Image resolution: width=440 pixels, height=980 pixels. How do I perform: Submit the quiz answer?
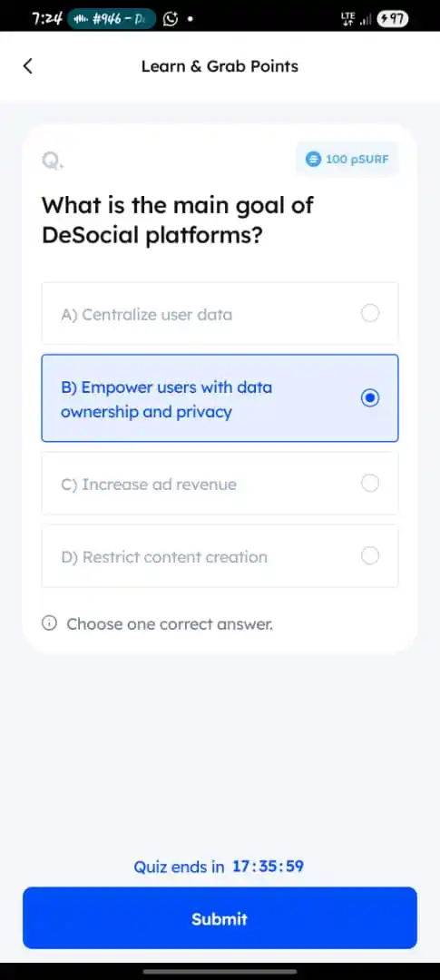pyautogui.click(x=220, y=918)
